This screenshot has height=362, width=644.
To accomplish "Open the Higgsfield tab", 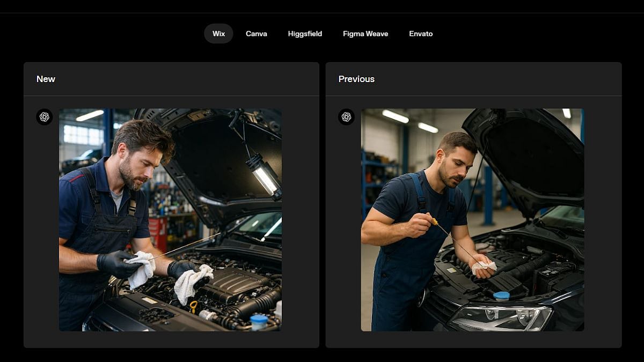I will (x=305, y=34).
